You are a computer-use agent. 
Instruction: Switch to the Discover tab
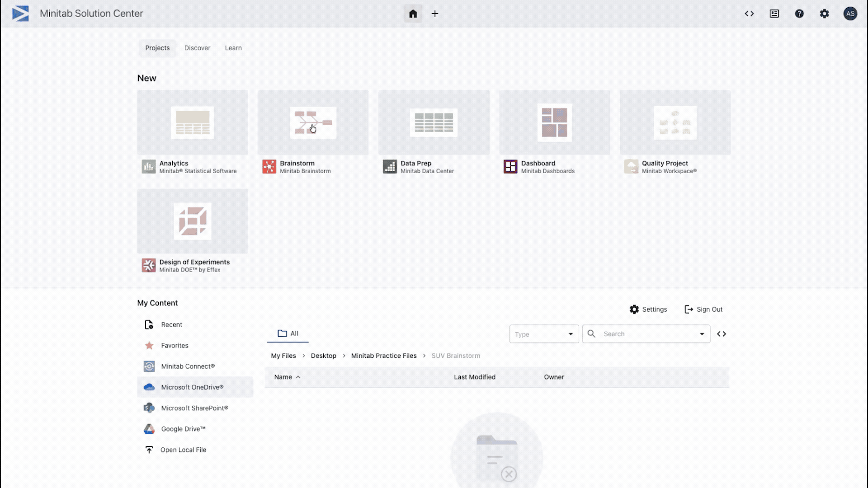coord(197,48)
